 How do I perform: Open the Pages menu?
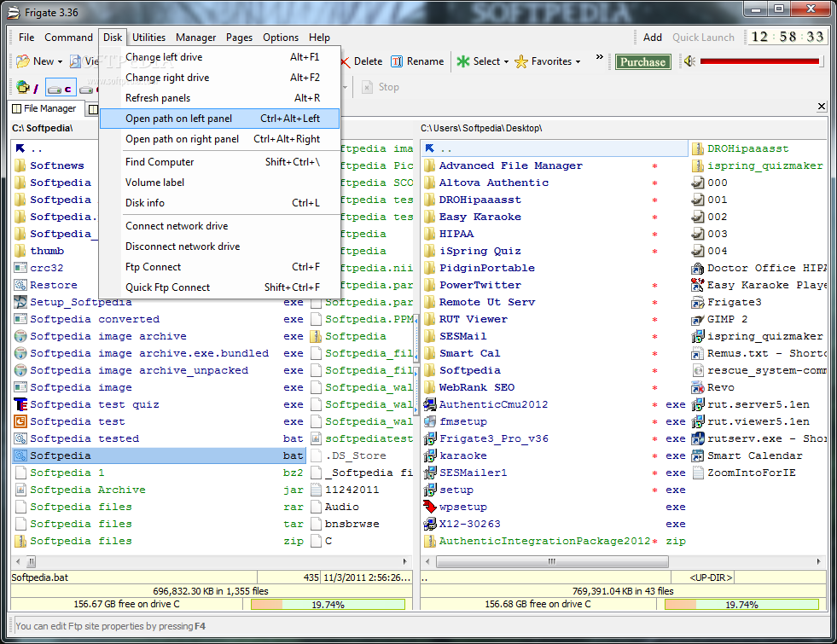coord(239,38)
